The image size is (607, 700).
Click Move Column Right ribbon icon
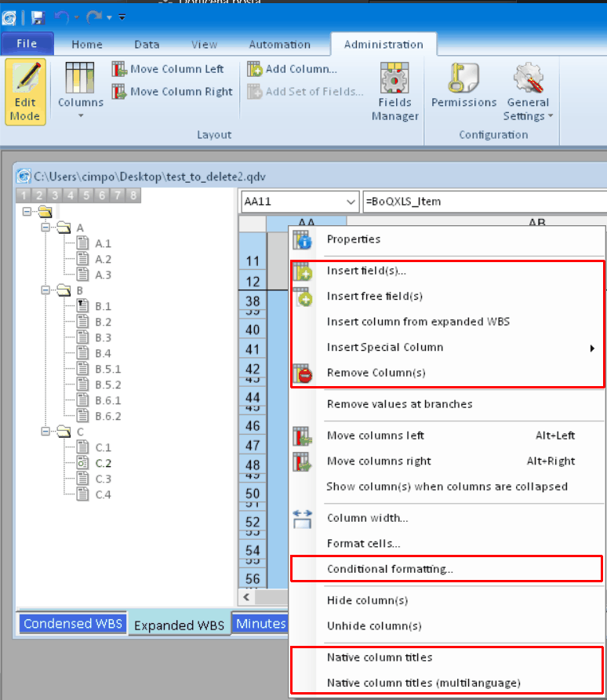pos(119,92)
